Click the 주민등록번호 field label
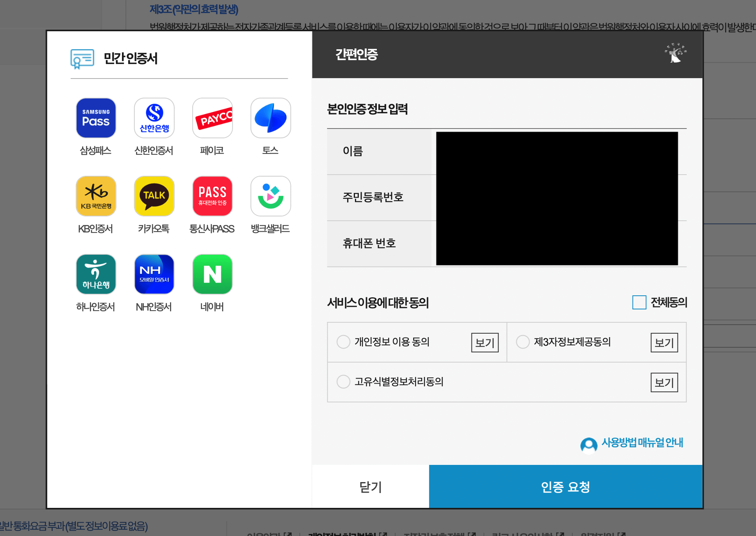 (x=373, y=197)
